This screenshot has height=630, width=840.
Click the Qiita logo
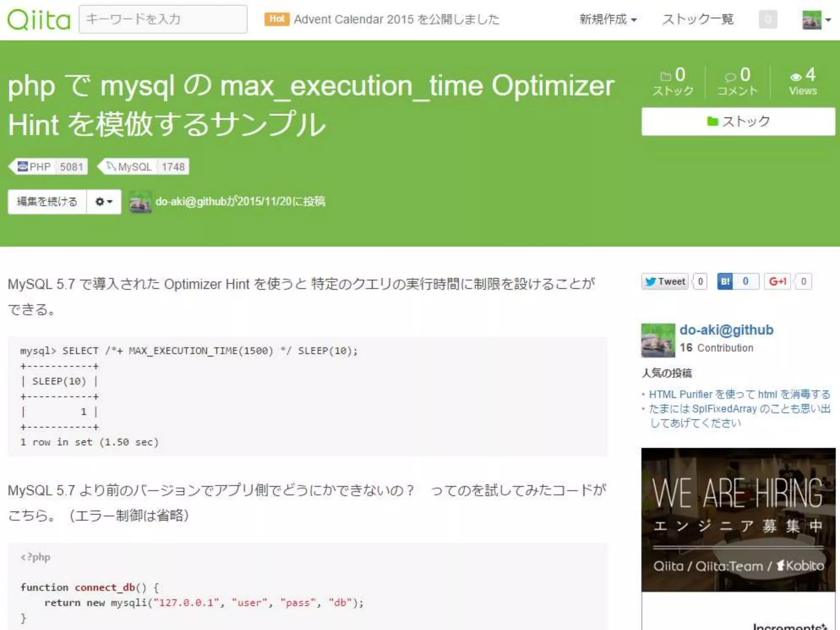pyautogui.click(x=39, y=20)
